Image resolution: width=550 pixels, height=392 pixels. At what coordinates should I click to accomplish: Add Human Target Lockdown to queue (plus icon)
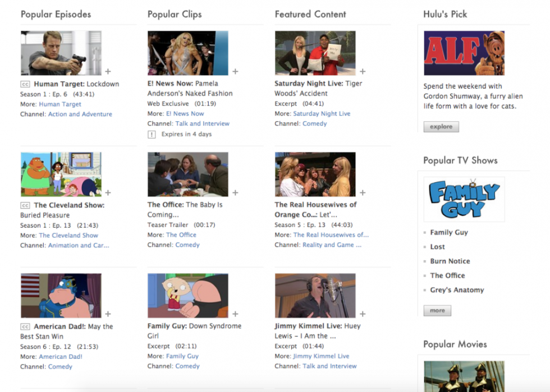(x=108, y=71)
